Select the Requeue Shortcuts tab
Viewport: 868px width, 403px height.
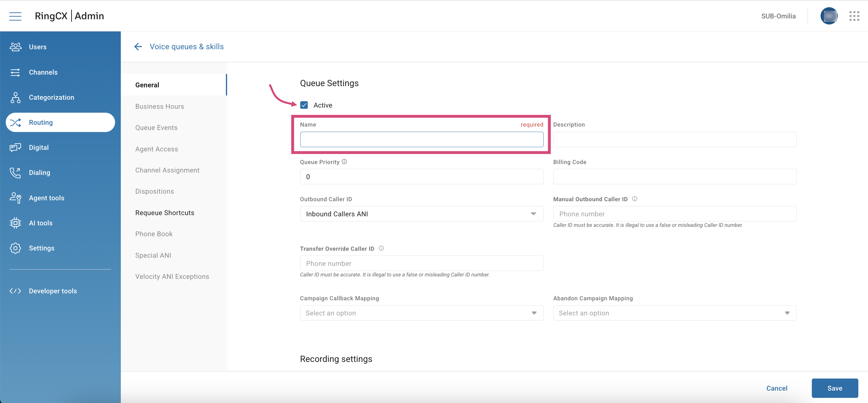coord(164,213)
